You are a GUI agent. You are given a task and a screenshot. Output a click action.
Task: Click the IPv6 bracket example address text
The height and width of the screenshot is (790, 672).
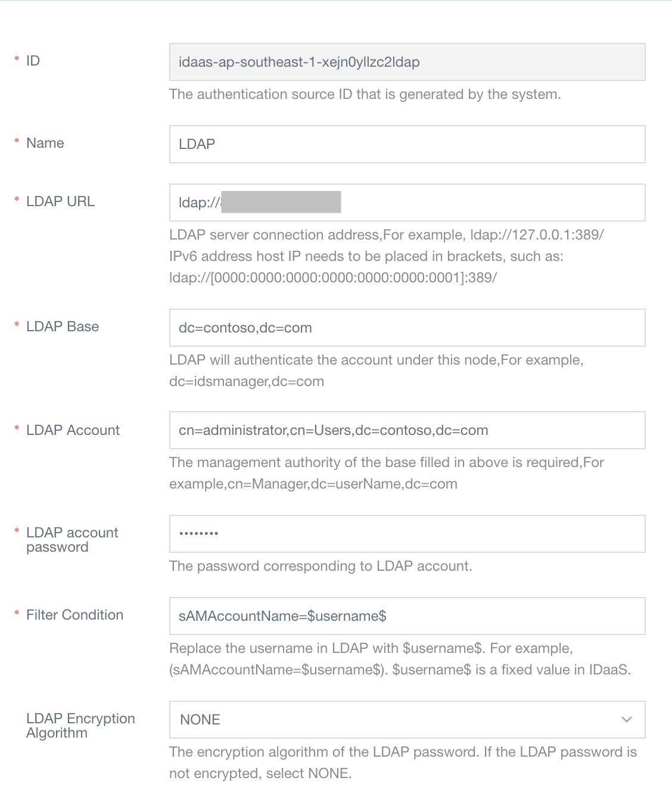[x=333, y=278]
